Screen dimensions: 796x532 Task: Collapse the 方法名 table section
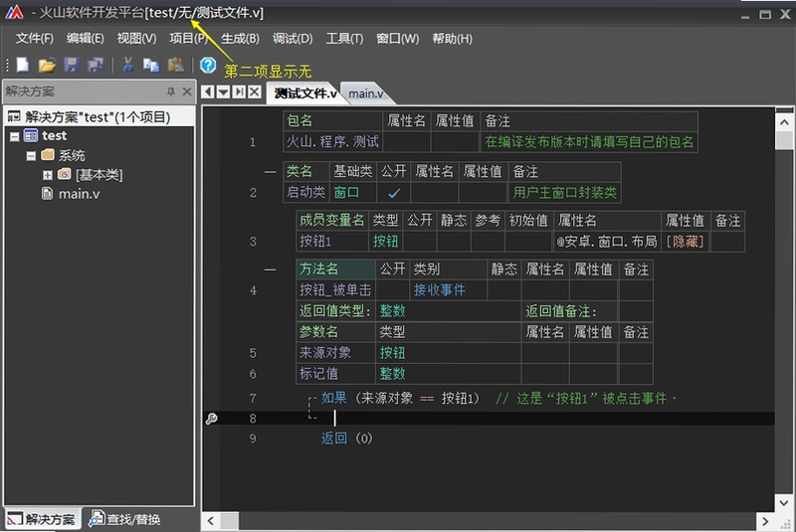270,269
